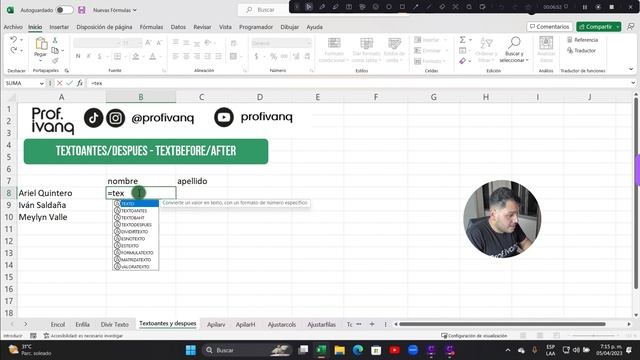Click the AutoSum sigma icon
The width and height of the screenshot is (640, 360).
462,40
